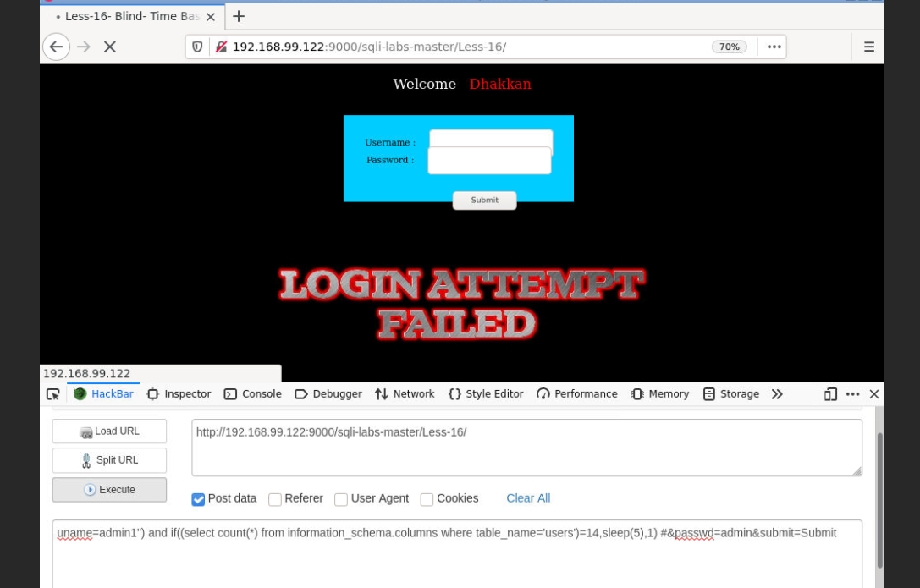This screenshot has height=588, width=920.
Task: Open the Network tab
Action: click(405, 394)
